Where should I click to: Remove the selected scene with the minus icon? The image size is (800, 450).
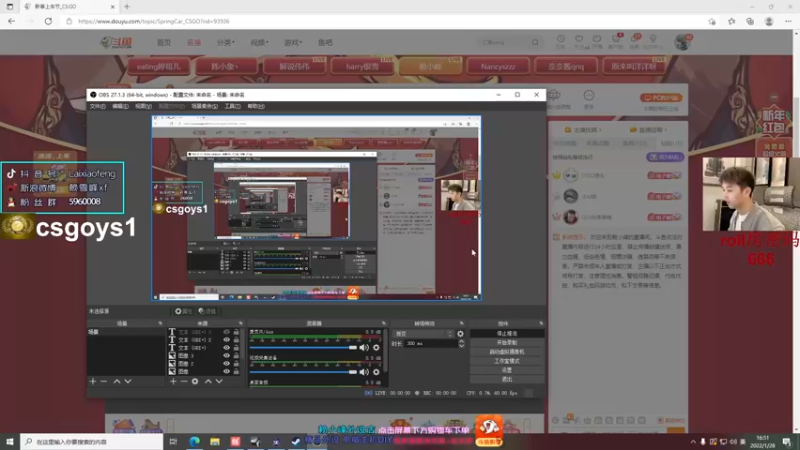(104, 381)
